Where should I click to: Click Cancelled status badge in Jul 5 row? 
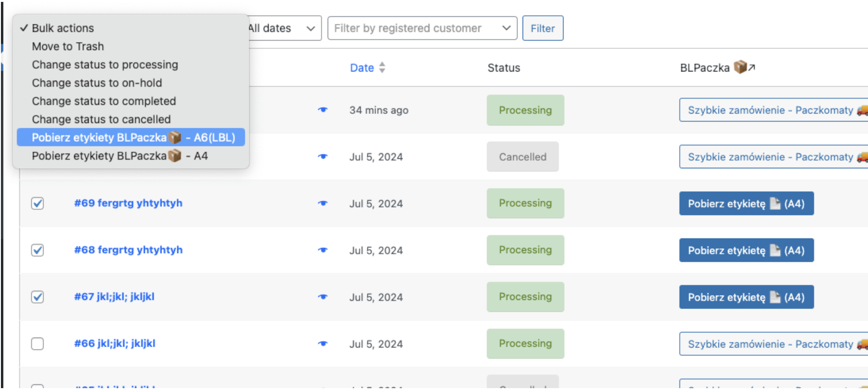[523, 156]
